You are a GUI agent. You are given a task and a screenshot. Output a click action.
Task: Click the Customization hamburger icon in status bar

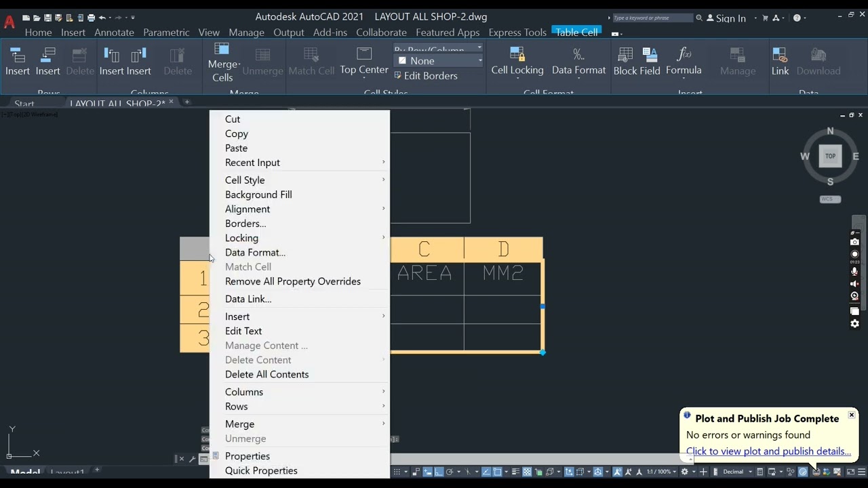point(861,471)
